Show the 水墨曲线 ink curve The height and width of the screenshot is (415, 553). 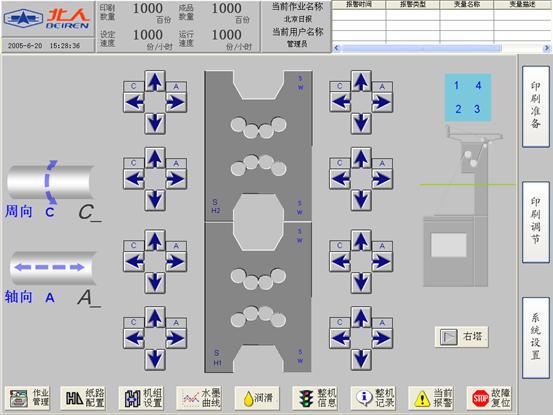(200, 398)
